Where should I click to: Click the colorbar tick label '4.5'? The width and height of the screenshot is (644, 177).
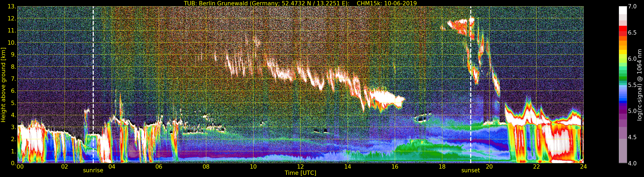(632, 137)
